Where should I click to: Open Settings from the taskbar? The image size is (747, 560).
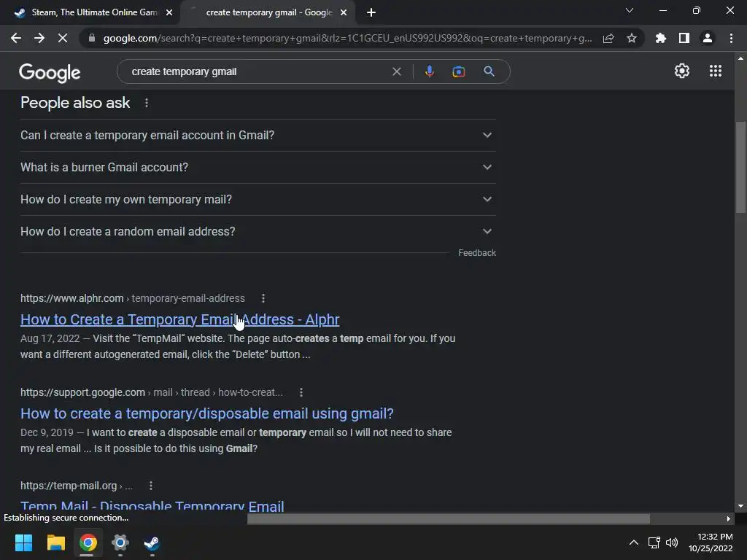point(120,542)
